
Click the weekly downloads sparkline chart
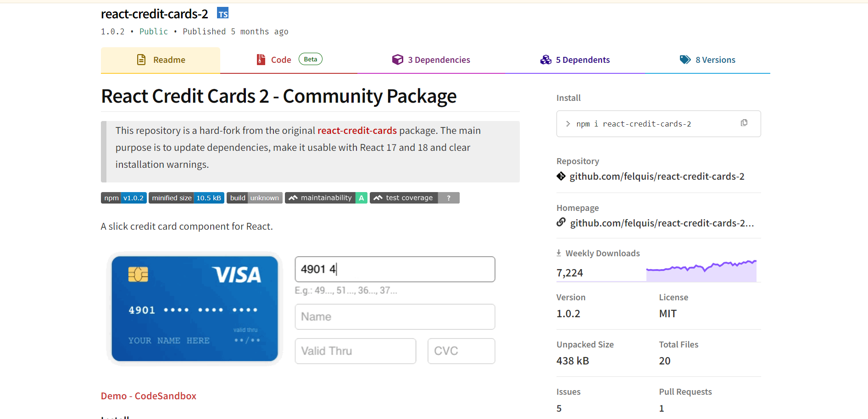tap(701, 272)
